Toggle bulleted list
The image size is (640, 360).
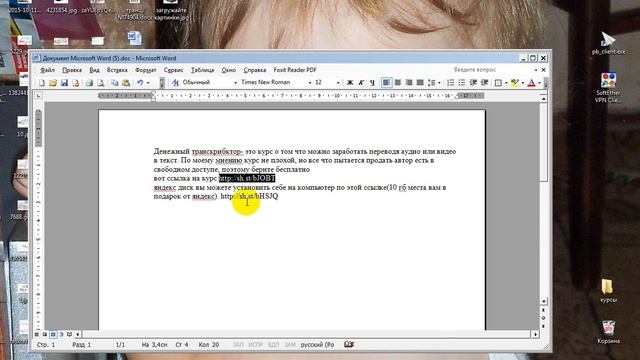tap(462, 83)
